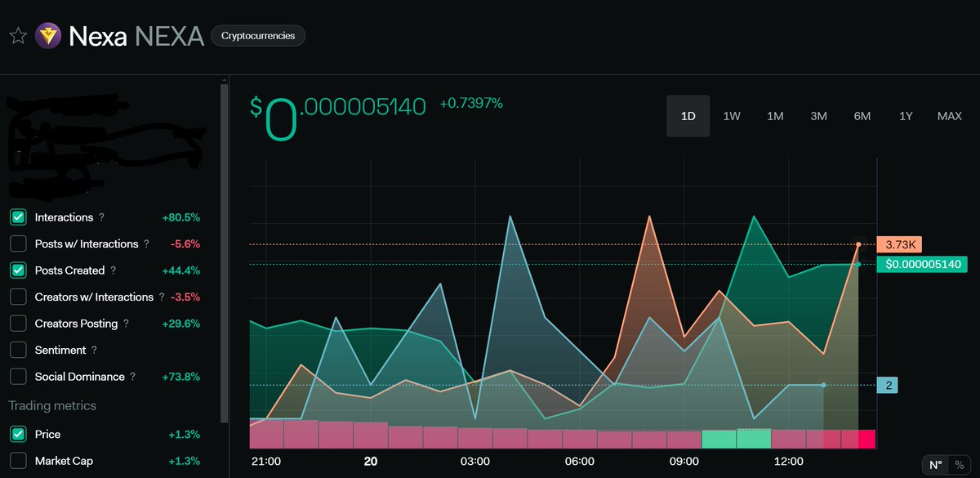Click the +29.6% Creators Posting value
This screenshot has height=478, width=980.
[x=180, y=324]
